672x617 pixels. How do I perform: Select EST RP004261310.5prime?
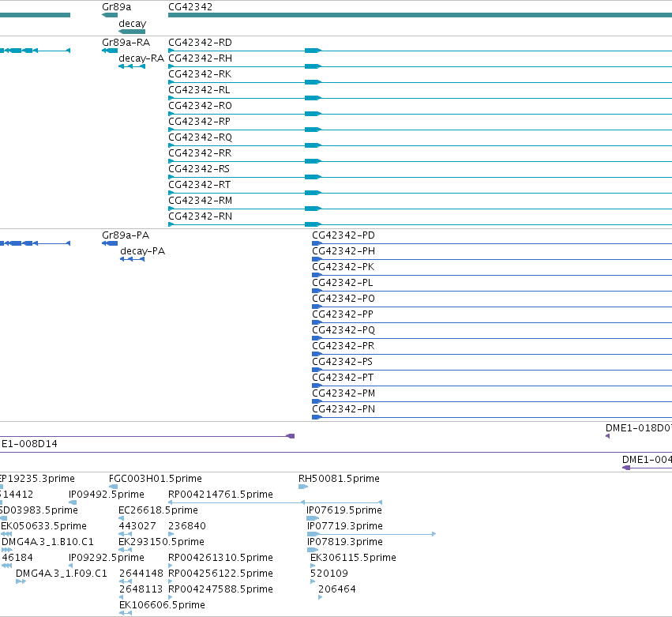[221, 559]
